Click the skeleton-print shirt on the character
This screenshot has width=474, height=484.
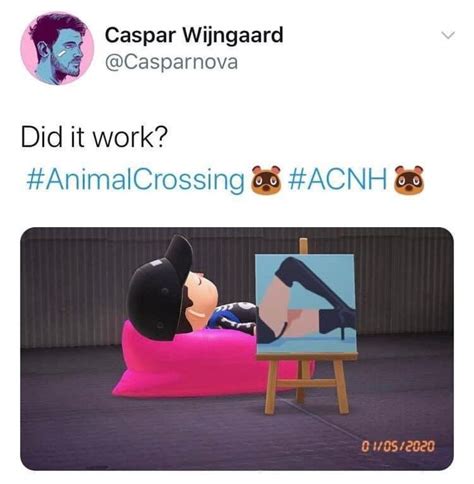coord(233,318)
